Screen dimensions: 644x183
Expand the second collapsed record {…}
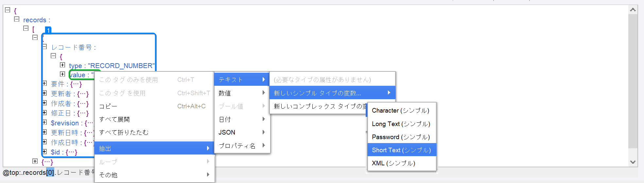point(35,161)
